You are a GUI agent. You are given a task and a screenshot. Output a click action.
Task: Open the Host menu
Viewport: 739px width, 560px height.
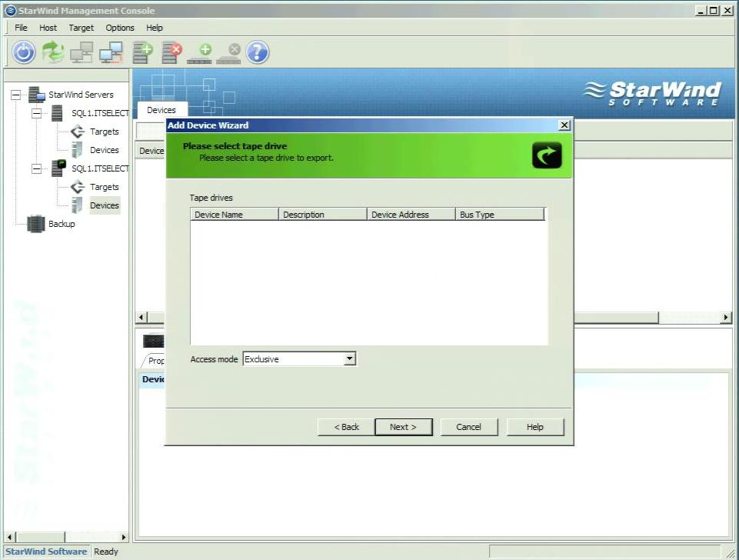[x=48, y=28]
